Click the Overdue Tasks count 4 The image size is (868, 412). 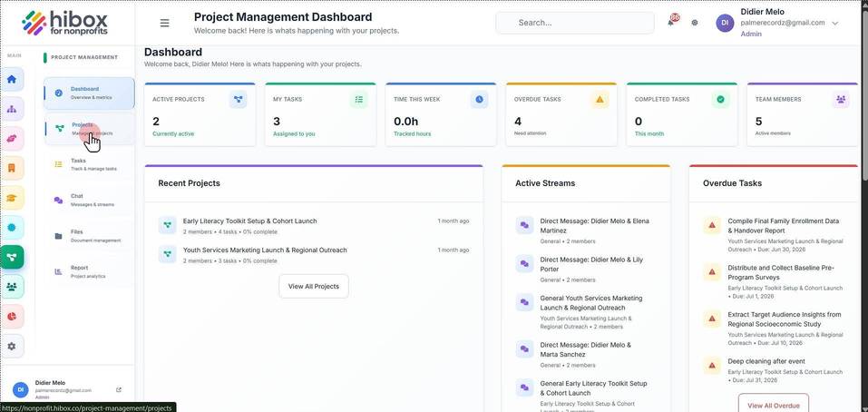[518, 122]
